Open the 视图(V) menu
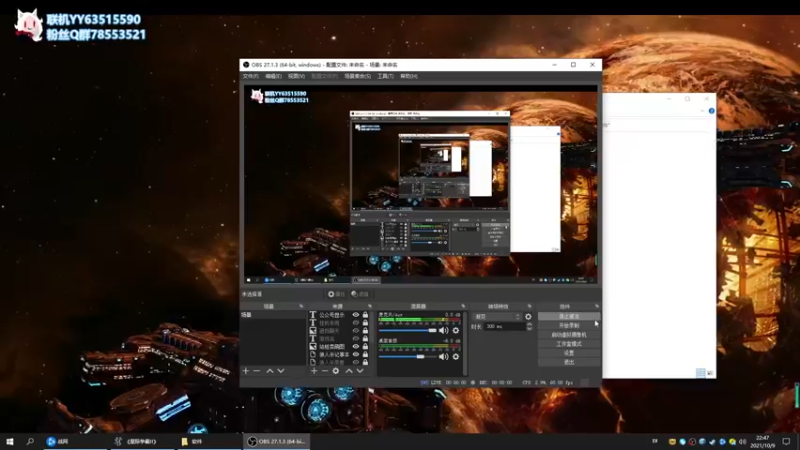 click(296, 76)
